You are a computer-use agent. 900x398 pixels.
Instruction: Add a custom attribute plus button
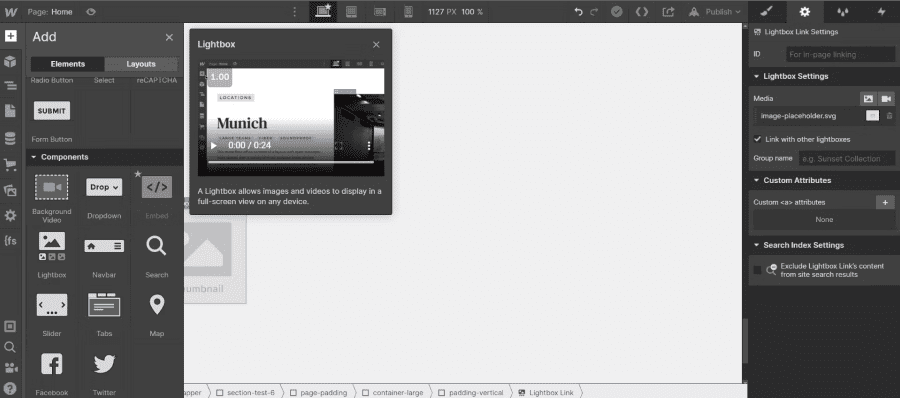pos(885,202)
